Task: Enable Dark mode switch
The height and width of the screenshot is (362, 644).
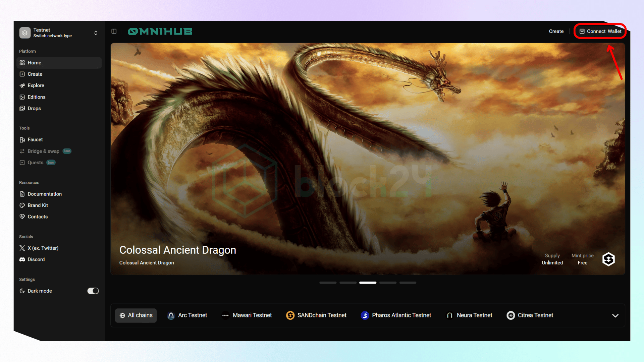Action: tap(93, 291)
